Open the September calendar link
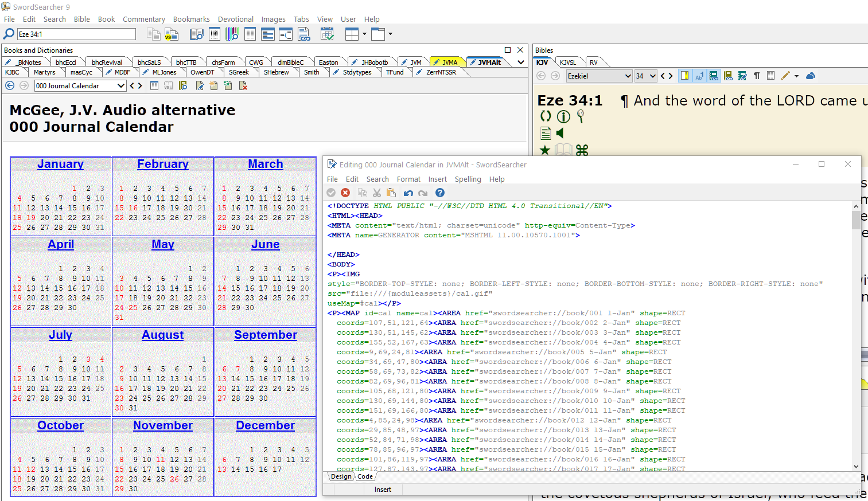Viewport: 868px width, 501px height. (x=266, y=335)
